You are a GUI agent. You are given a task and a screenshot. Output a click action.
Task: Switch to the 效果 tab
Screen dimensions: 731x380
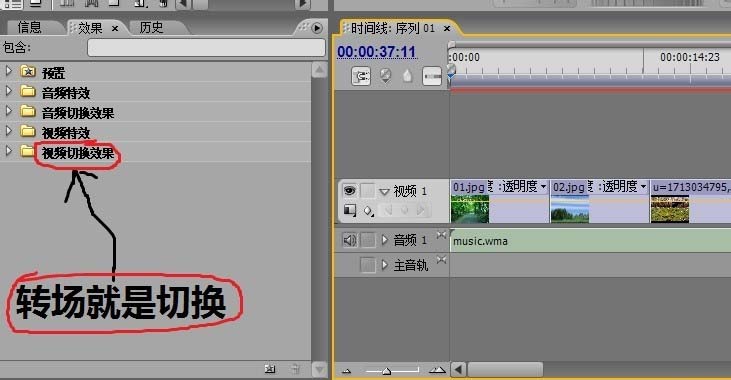(x=90, y=28)
